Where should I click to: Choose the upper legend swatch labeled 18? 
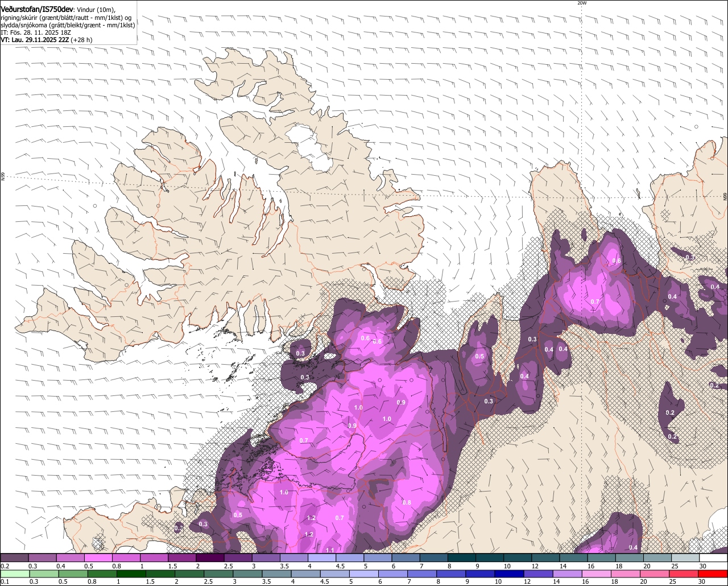tap(629, 558)
